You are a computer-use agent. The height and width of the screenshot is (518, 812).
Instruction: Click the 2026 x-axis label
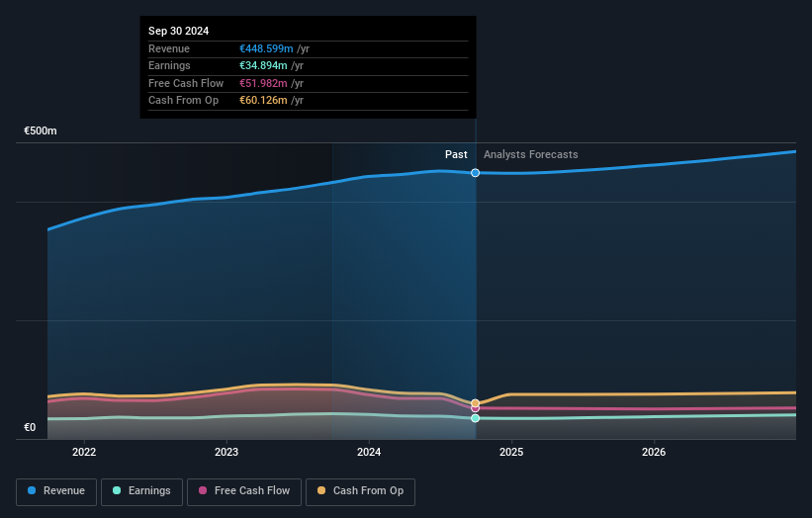click(654, 452)
